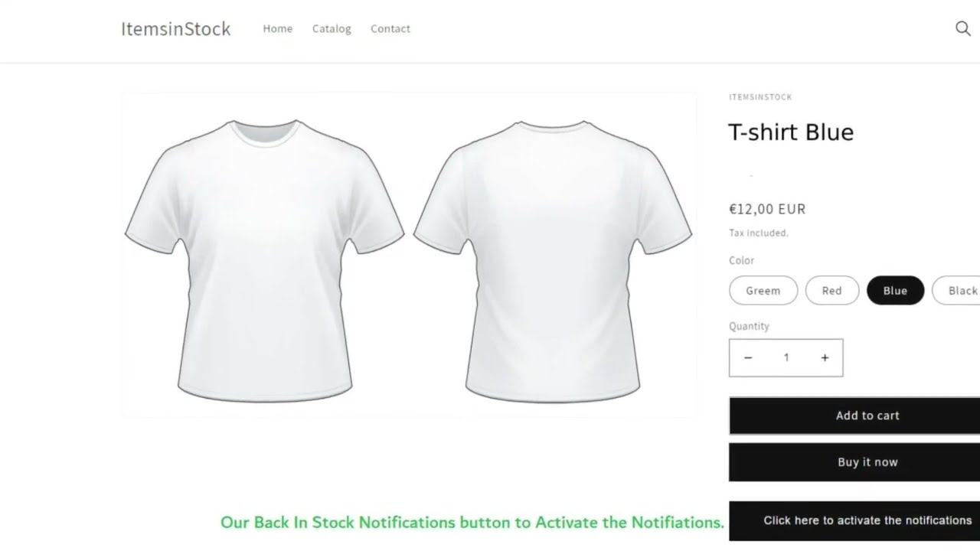The image size is (980, 551).
Task: Confirm the Blue color is selected
Action: 895,290
